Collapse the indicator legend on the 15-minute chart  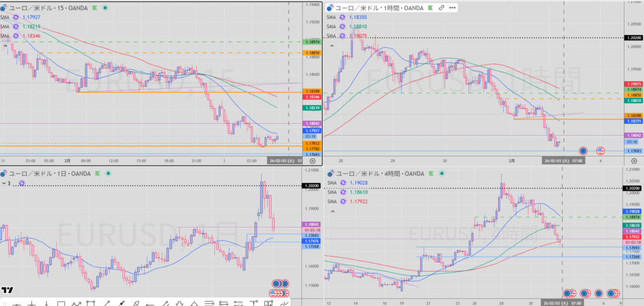point(6,46)
